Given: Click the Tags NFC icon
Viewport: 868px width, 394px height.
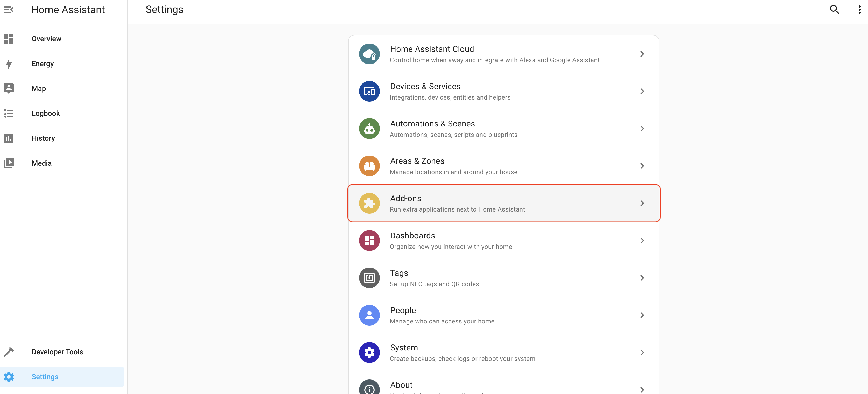Looking at the screenshot, I should (x=369, y=278).
